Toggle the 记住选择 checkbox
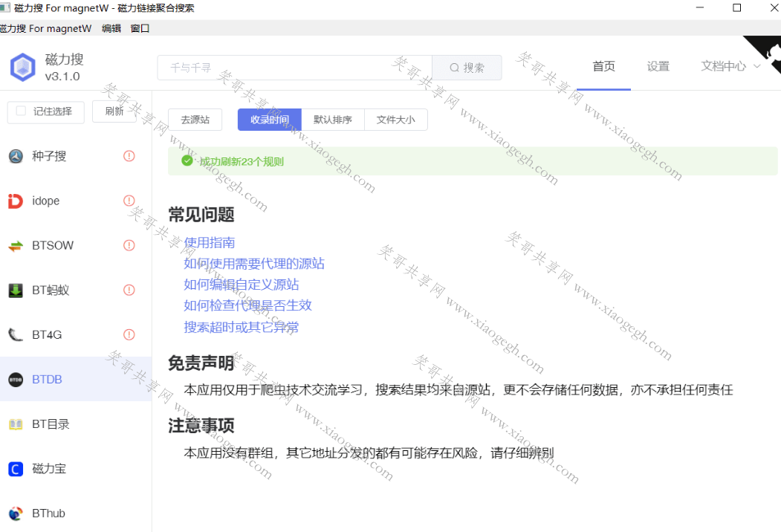This screenshot has width=781, height=532. point(21,111)
